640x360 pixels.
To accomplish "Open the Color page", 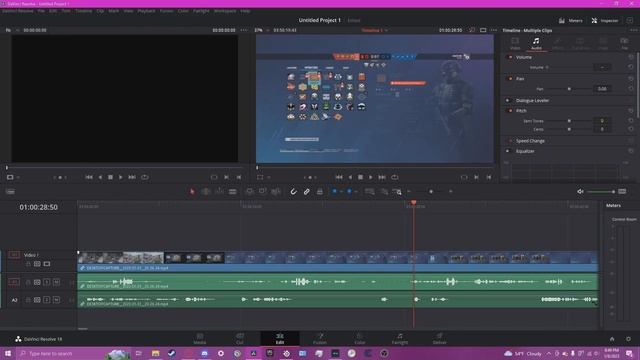I will pos(360,338).
